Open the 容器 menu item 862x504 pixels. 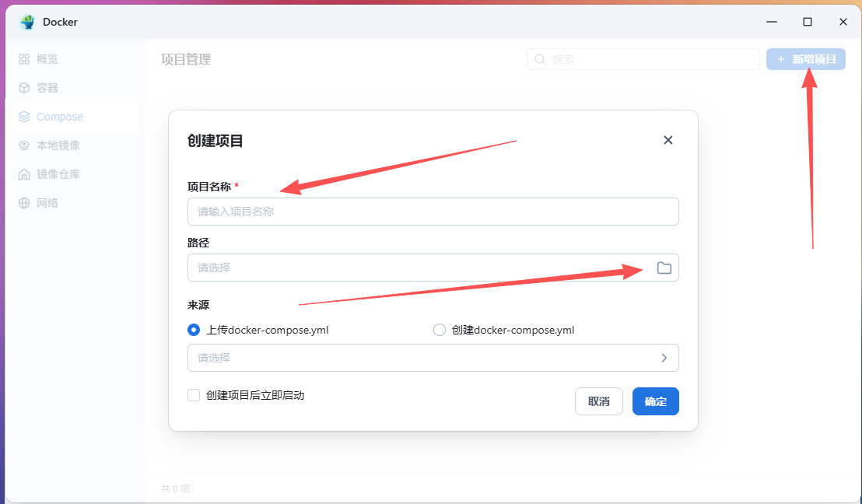47,88
